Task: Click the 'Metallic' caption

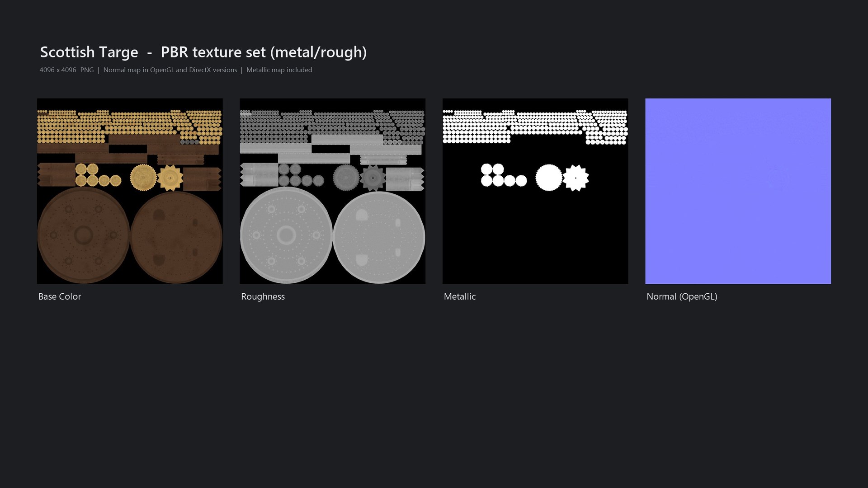Action: [x=460, y=296]
